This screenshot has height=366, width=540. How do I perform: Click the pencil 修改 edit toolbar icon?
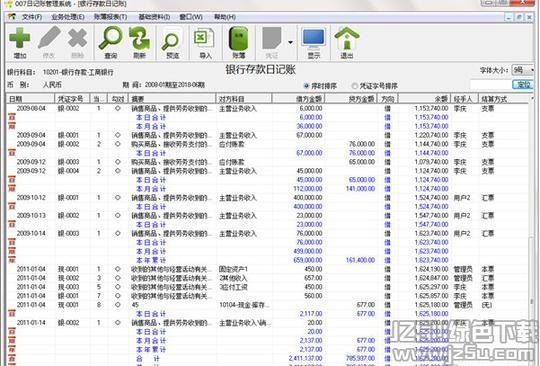(x=49, y=38)
